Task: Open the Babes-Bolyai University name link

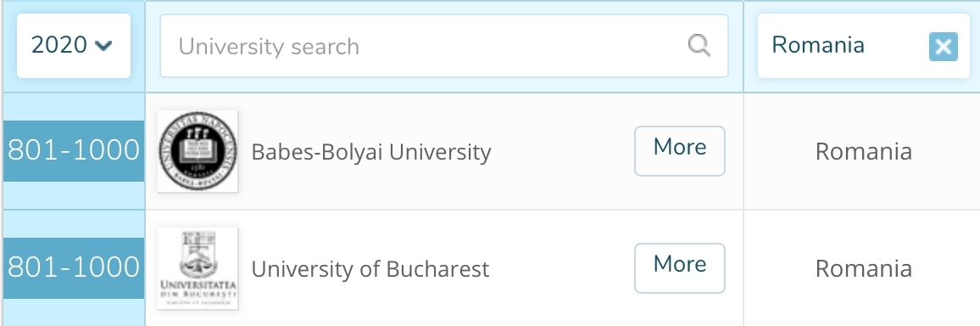Action: pos(371,152)
